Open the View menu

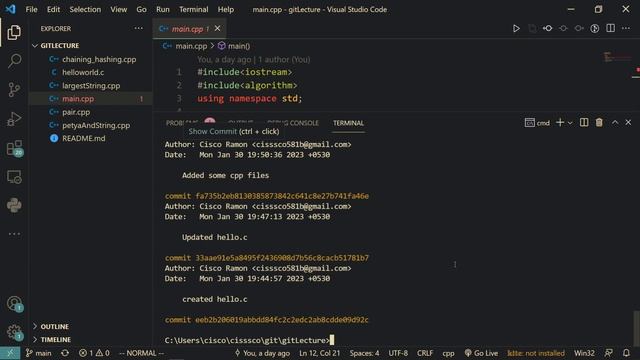pyautogui.click(x=118, y=9)
